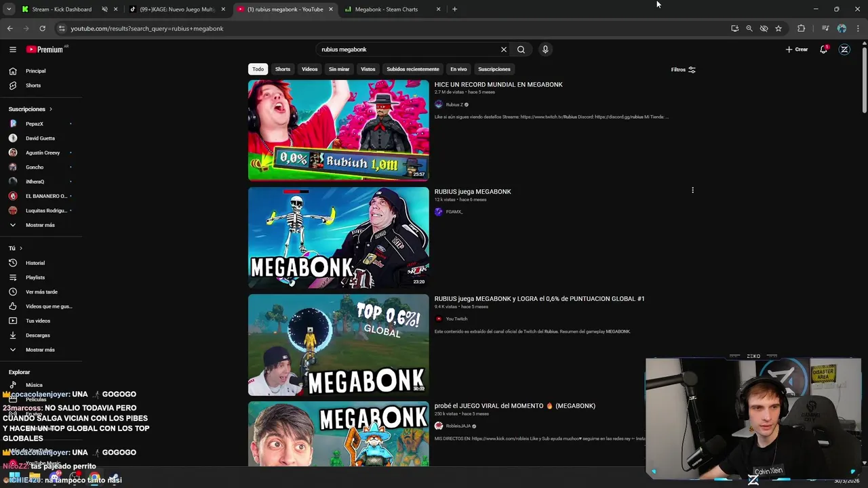868x488 pixels.
Task: Select the Suscripciones filter chip
Action: (494, 69)
